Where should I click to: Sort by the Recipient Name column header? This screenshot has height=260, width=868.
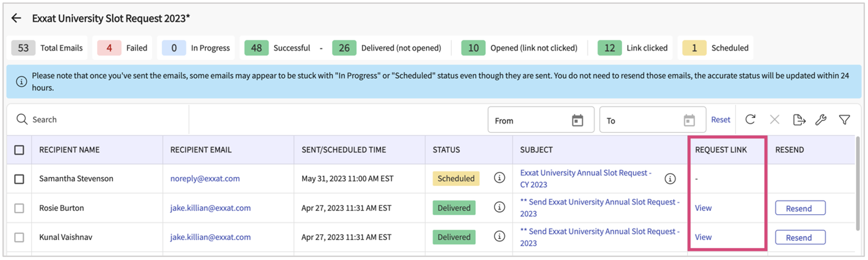click(x=70, y=150)
